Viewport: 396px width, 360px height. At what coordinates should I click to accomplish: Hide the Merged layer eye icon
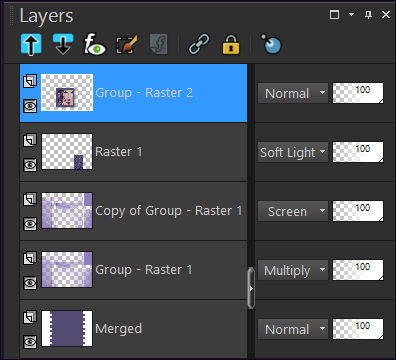point(30,342)
